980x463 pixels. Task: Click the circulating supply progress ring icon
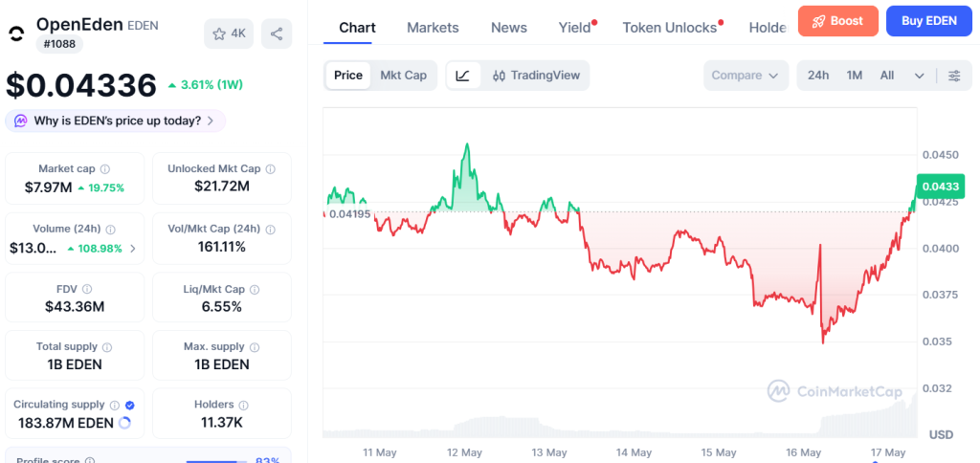point(124,423)
